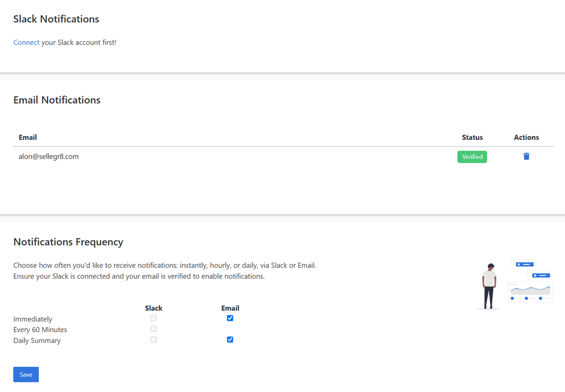Click the Notifications Frequency heading
Image resolution: width=565 pixels, height=392 pixels.
click(68, 242)
